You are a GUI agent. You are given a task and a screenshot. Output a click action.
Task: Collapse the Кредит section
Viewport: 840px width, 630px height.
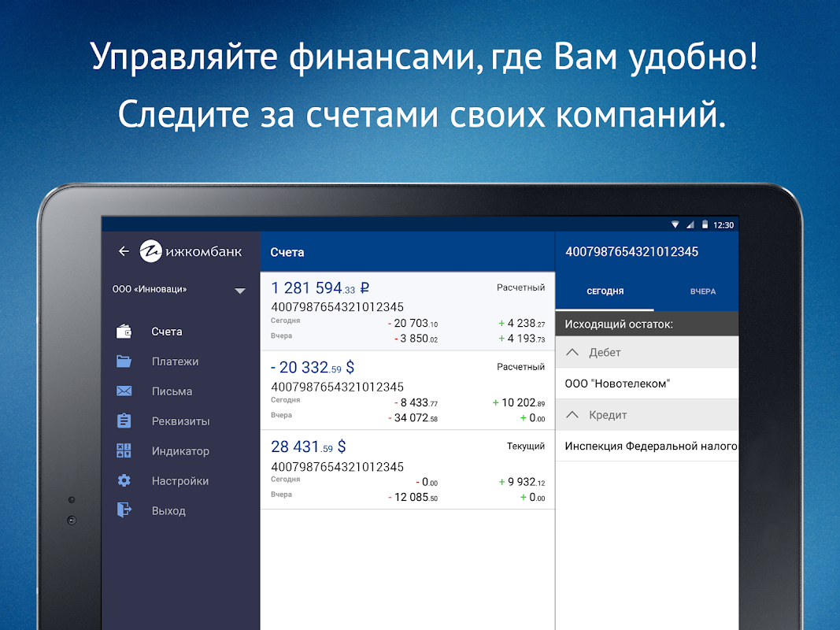[x=646, y=415]
